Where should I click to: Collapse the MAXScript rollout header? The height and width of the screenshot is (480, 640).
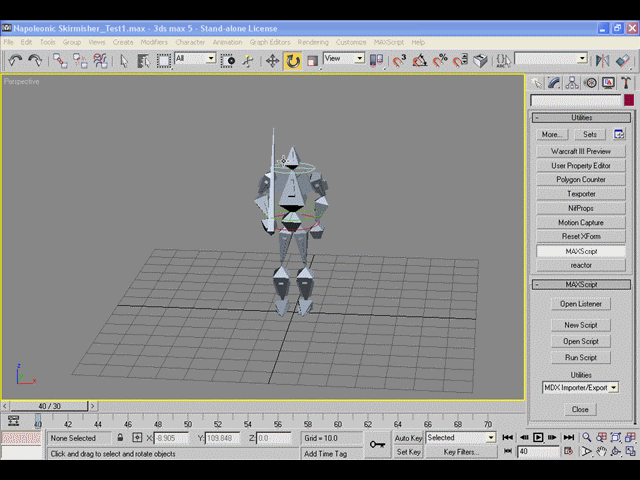[x=581, y=284]
